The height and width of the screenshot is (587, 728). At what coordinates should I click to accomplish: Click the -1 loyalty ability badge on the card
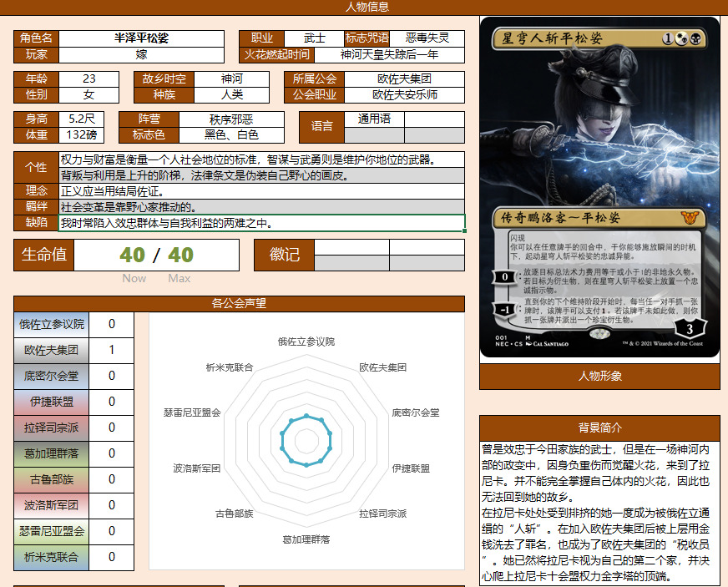point(505,309)
